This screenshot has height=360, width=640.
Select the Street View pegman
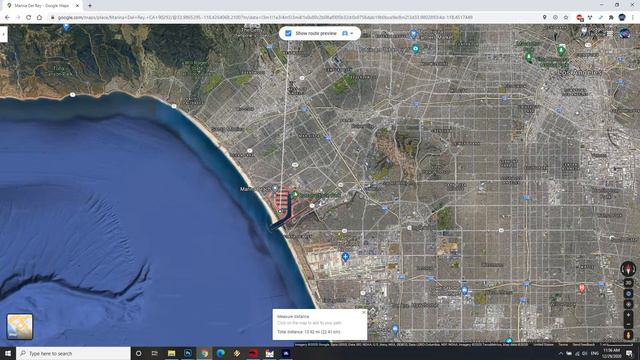click(628, 335)
